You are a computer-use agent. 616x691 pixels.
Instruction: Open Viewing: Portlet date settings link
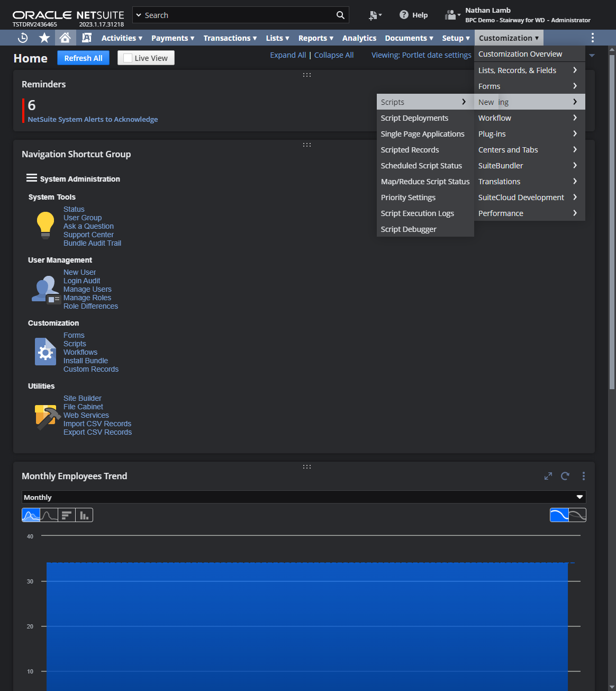(x=421, y=55)
